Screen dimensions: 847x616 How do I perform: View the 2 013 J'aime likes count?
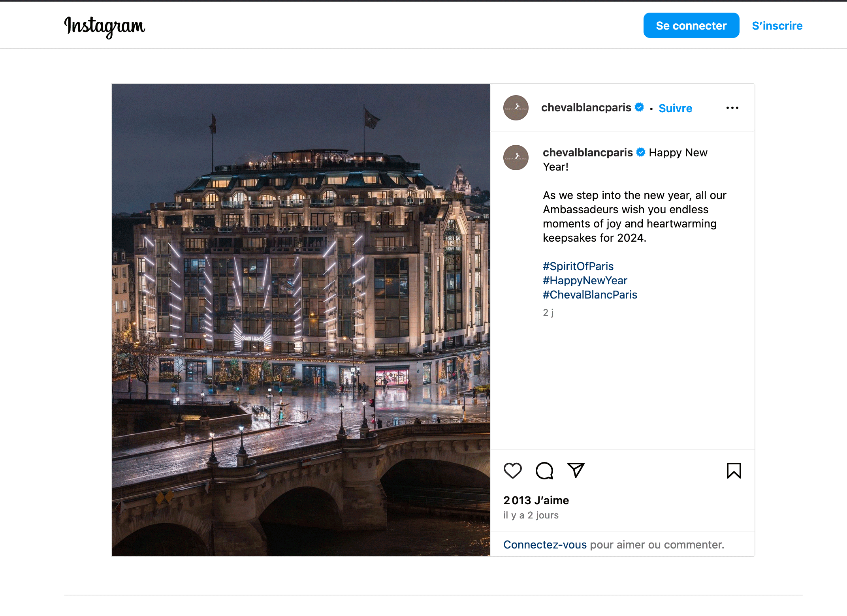pyautogui.click(x=536, y=500)
